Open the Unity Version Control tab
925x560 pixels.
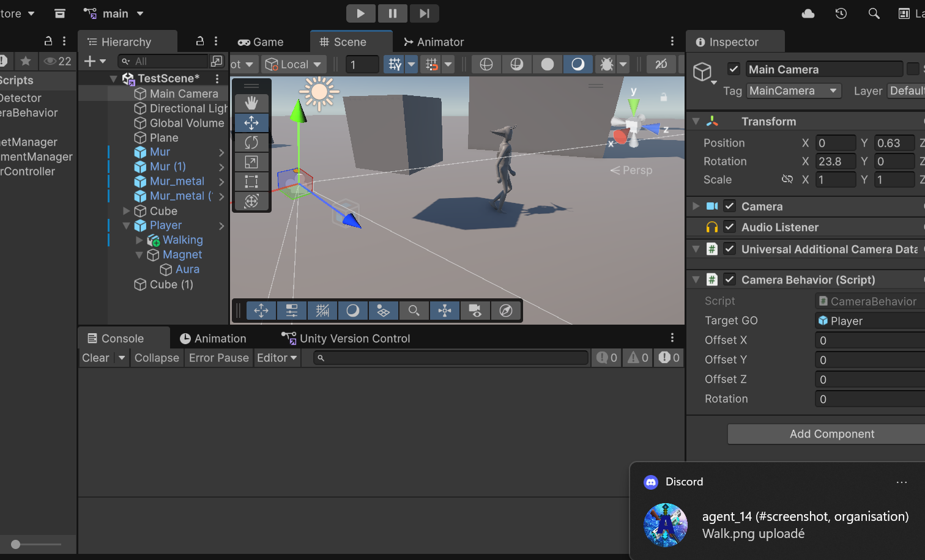coord(346,338)
